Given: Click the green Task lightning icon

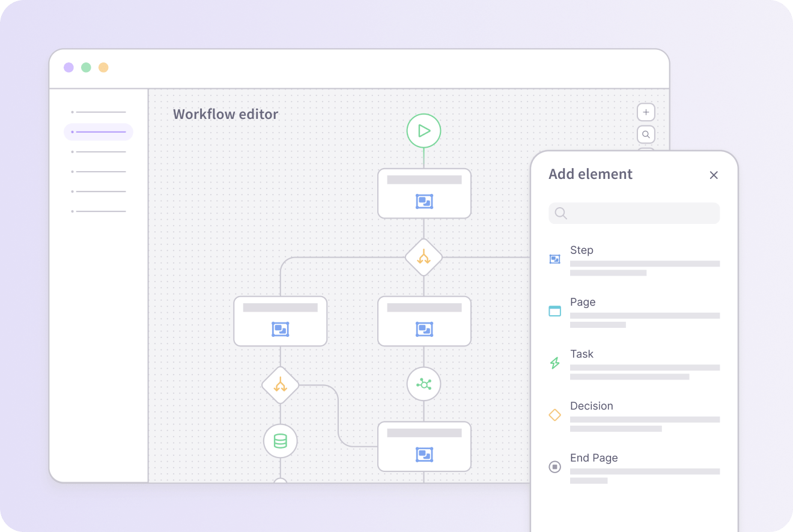Looking at the screenshot, I should [x=554, y=363].
